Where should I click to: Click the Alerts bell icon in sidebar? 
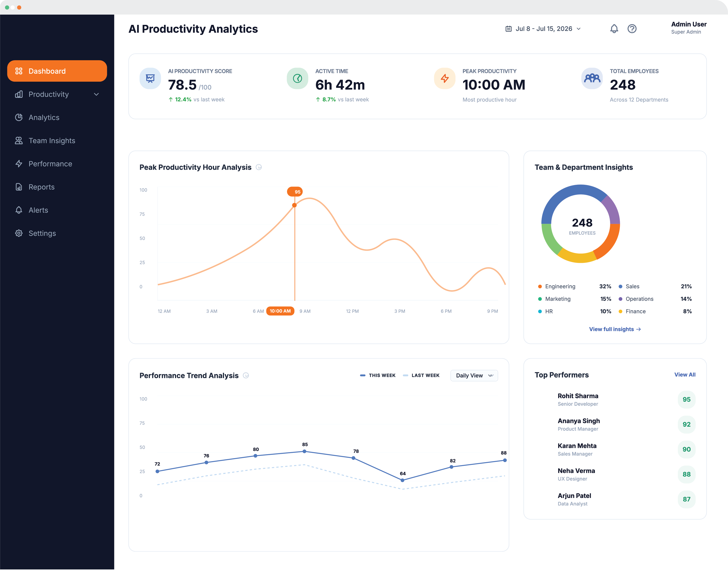(x=19, y=210)
